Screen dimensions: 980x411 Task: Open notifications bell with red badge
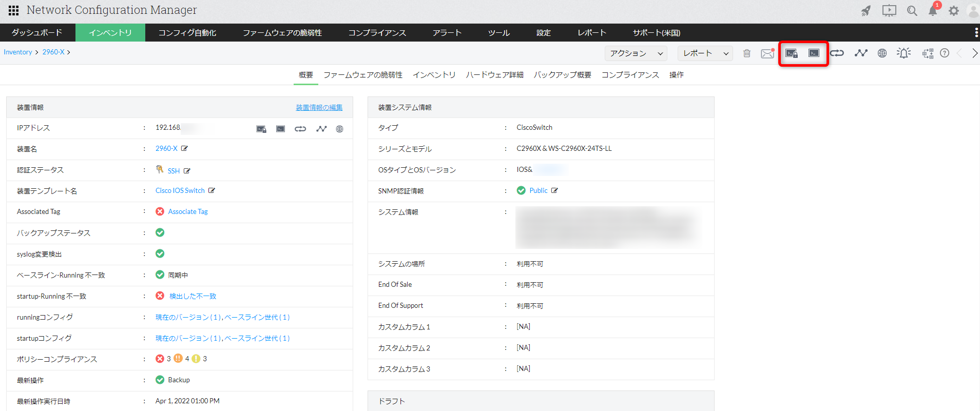point(933,11)
